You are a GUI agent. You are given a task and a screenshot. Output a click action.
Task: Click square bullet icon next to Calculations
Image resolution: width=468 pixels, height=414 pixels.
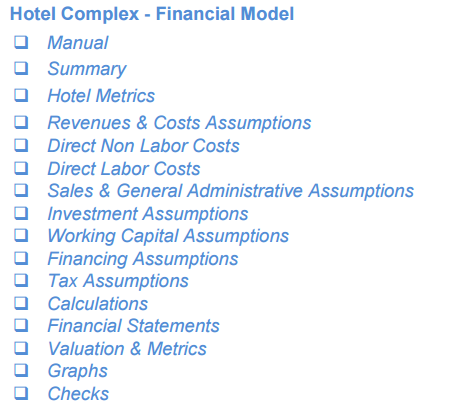21,303
